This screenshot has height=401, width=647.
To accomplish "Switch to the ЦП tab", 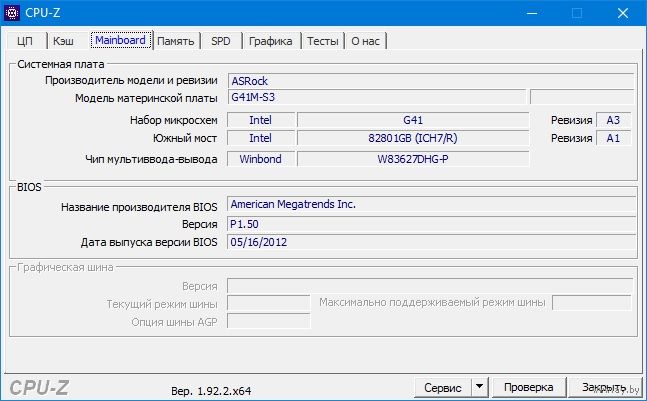I will (26, 41).
